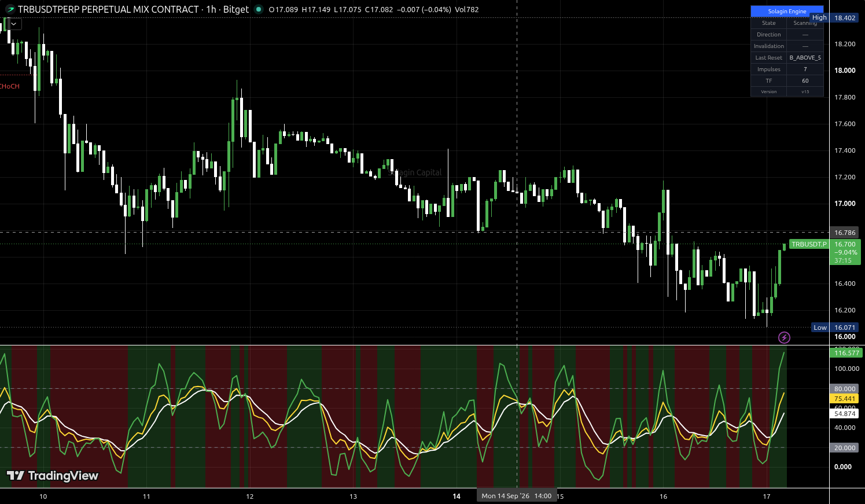Click the Low 16.071 price label
Viewport: 865px width, 504px height.
pos(834,328)
